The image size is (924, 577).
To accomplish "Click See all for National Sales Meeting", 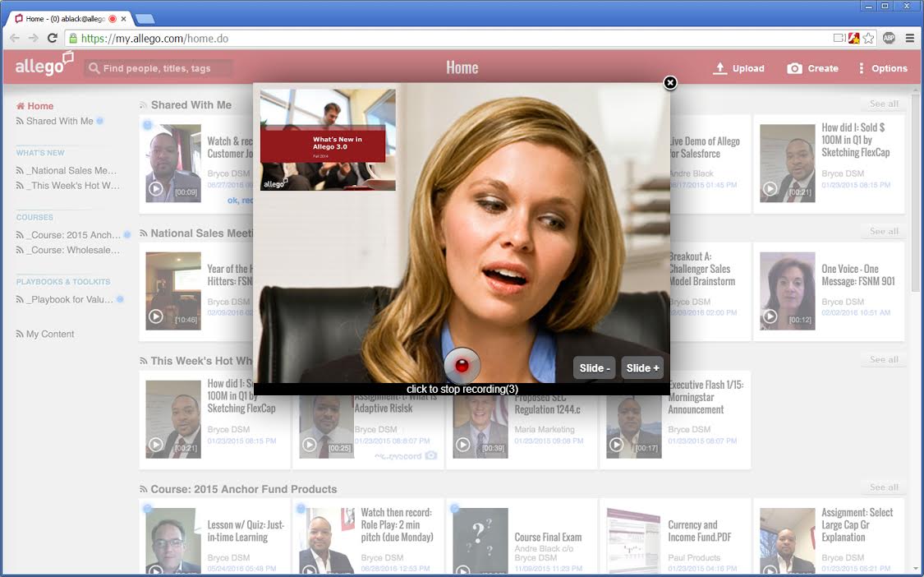I will [x=884, y=231].
